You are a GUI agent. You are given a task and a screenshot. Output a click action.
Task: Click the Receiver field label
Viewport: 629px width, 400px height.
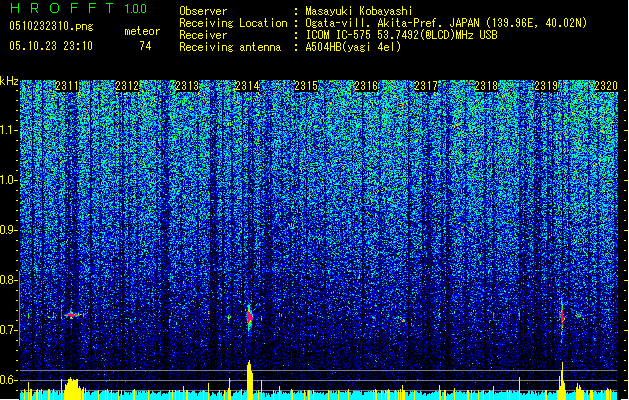coord(203,35)
